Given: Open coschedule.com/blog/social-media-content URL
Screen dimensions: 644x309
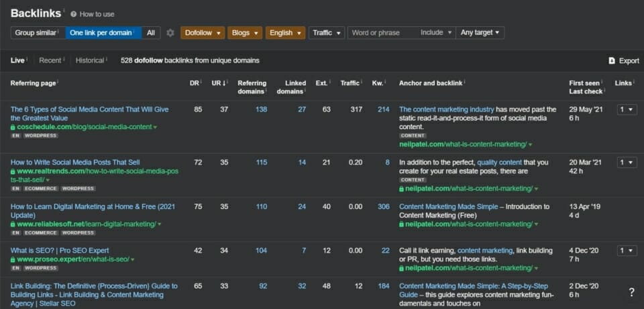Looking at the screenshot, I should point(85,127).
